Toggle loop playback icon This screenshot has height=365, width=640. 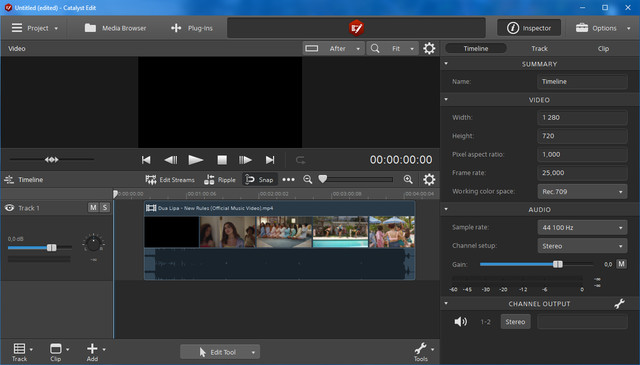pyautogui.click(x=300, y=160)
